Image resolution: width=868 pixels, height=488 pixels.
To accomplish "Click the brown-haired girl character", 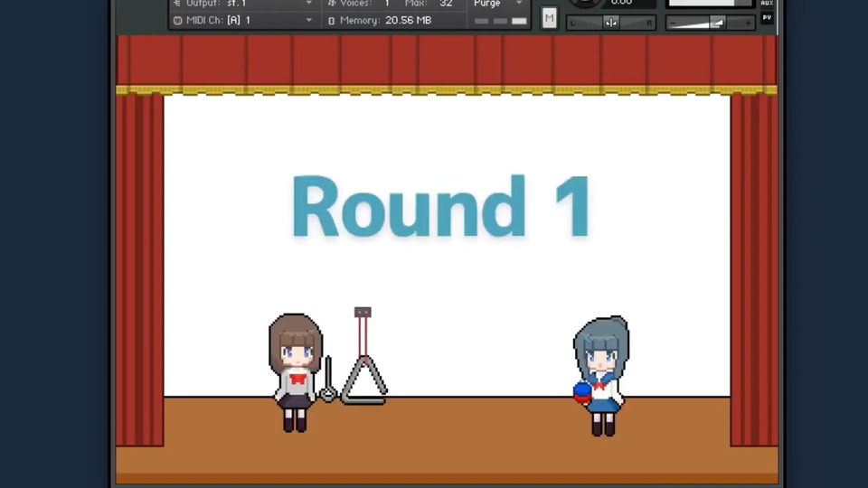I will [295, 372].
